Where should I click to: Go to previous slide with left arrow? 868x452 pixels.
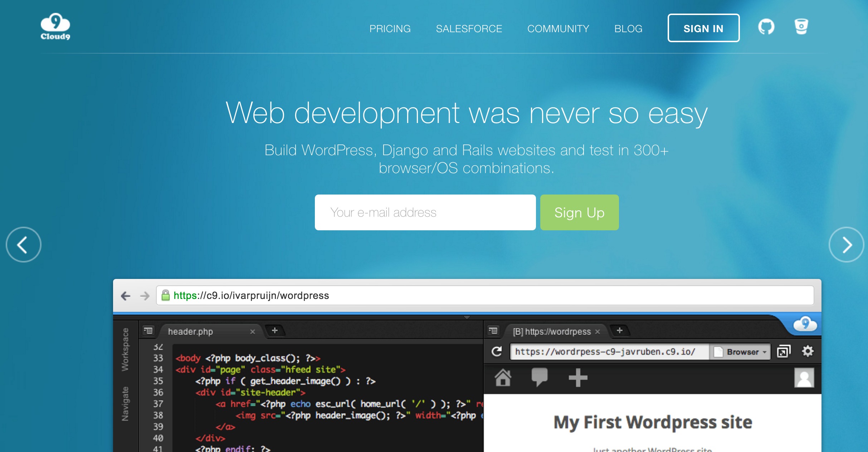coord(24,245)
